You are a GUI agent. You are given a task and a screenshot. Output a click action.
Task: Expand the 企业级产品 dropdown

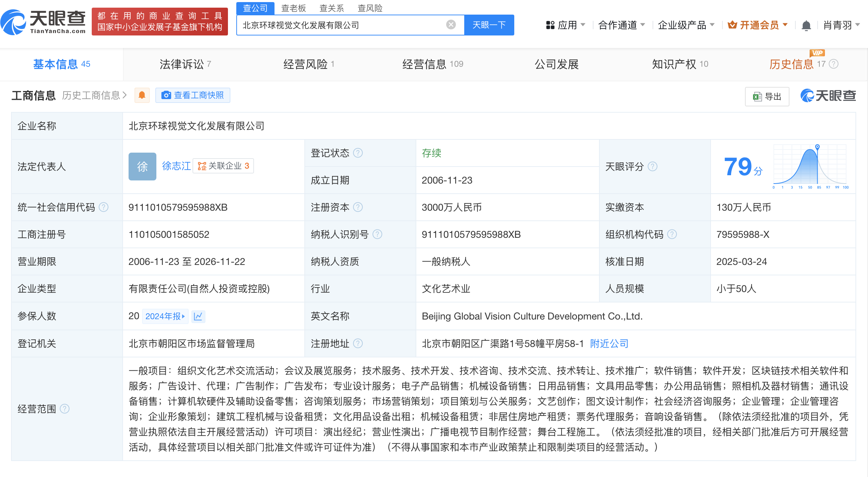(x=686, y=25)
